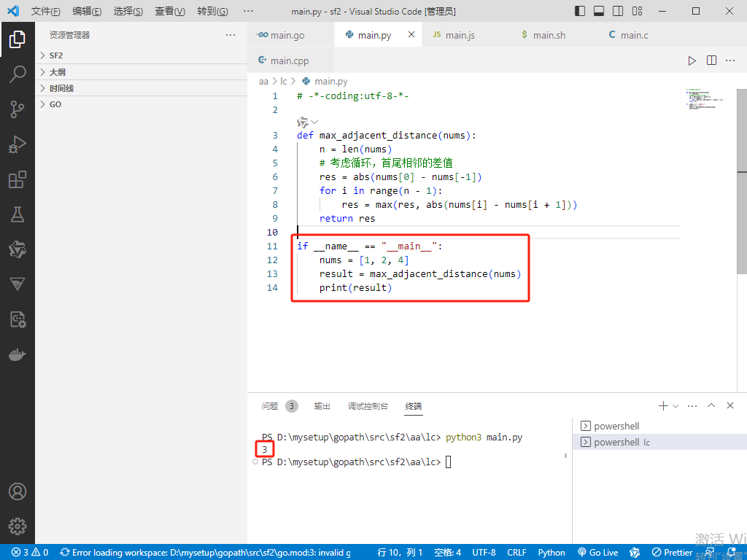
Task: Click the terminal input prompt line
Action: 356,462
